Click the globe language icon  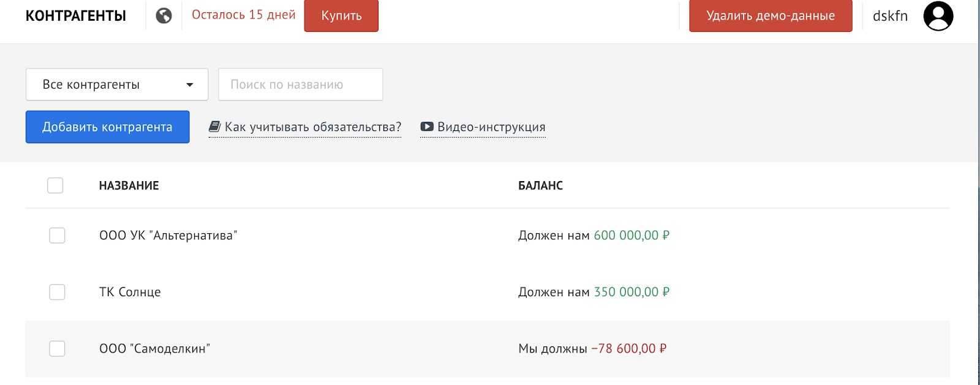click(x=164, y=16)
